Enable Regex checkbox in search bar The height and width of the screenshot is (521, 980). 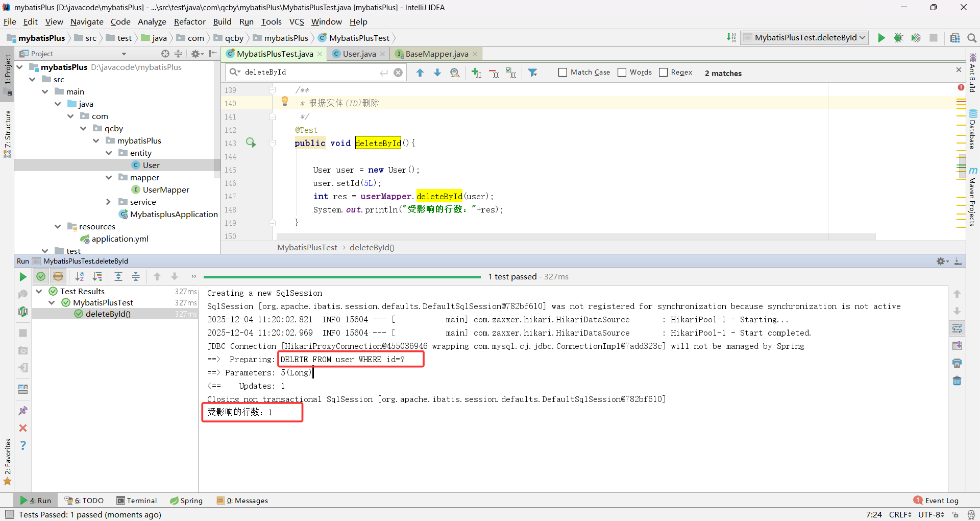663,73
